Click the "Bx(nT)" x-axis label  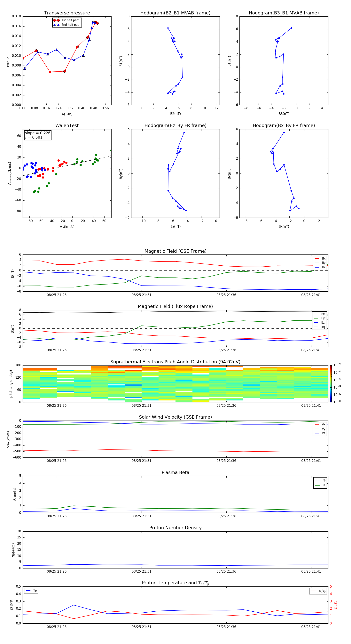pyautogui.click(x=284, y=227)
